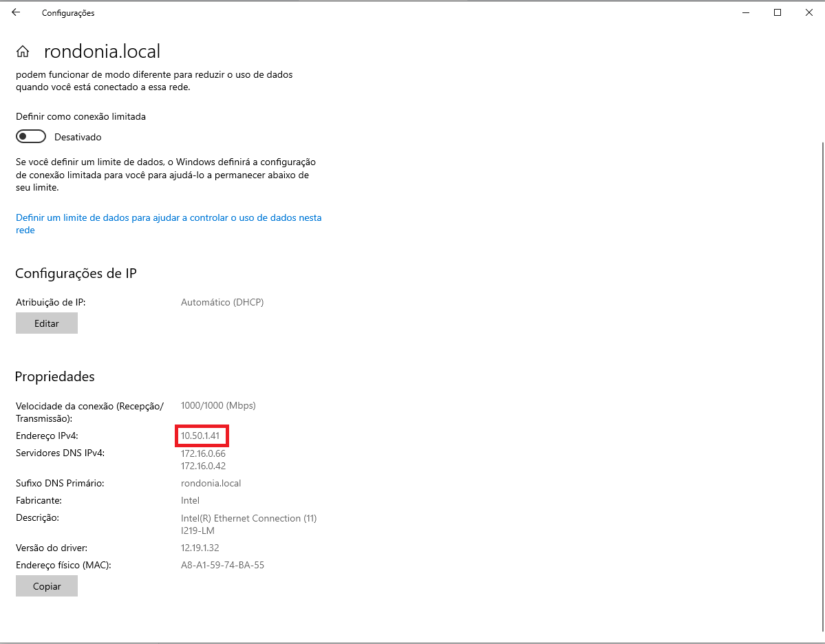Click the 'Automático (DHCP)' assignment value
The height and width of the screenshot is (644, 825).
222,302
